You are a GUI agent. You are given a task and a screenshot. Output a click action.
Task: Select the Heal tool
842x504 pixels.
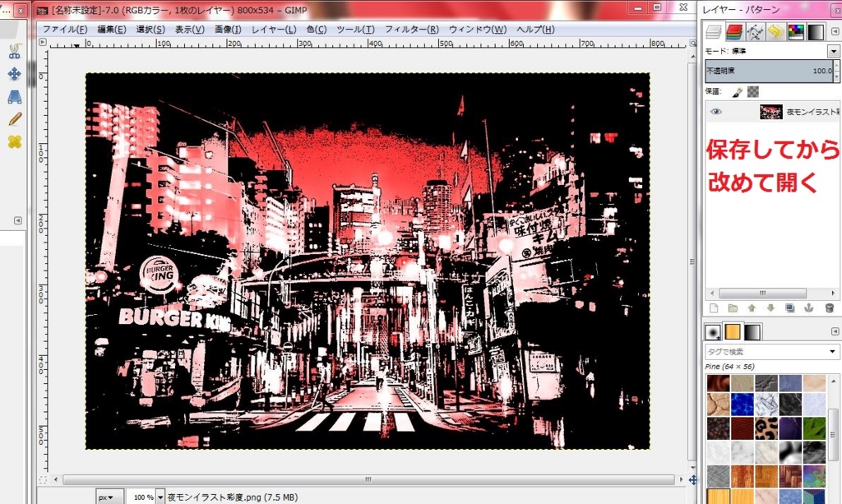(15, 141)
